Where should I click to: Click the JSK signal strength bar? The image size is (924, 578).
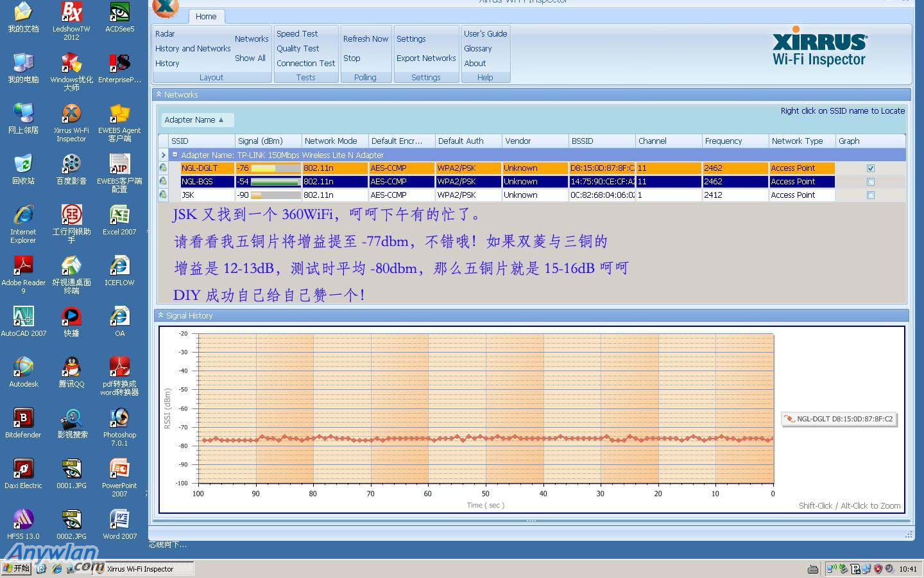point(275,195)
